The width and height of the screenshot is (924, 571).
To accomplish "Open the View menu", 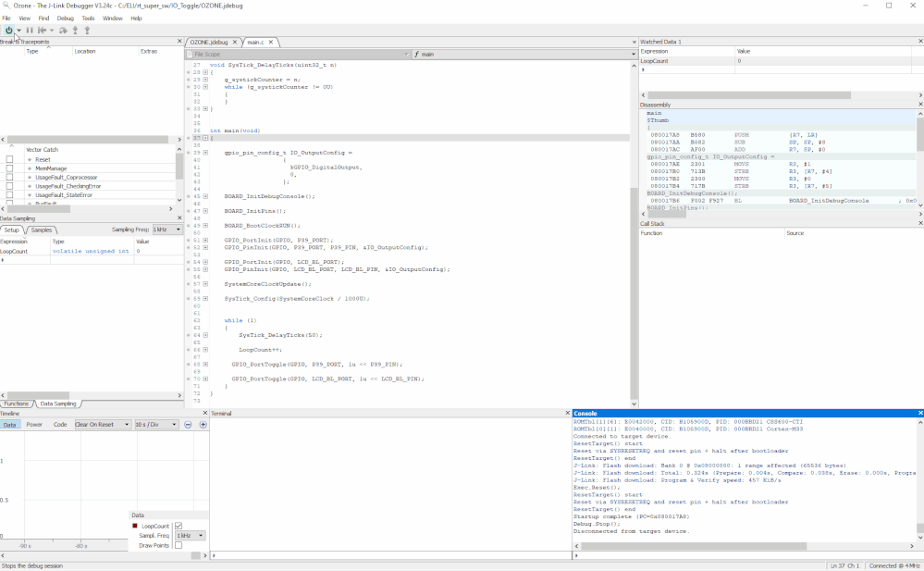I will point(24,19).
